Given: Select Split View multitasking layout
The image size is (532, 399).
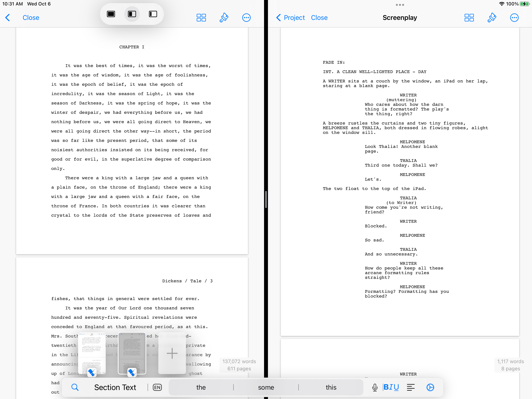Looking at the screenshot, I should (132, 14).
